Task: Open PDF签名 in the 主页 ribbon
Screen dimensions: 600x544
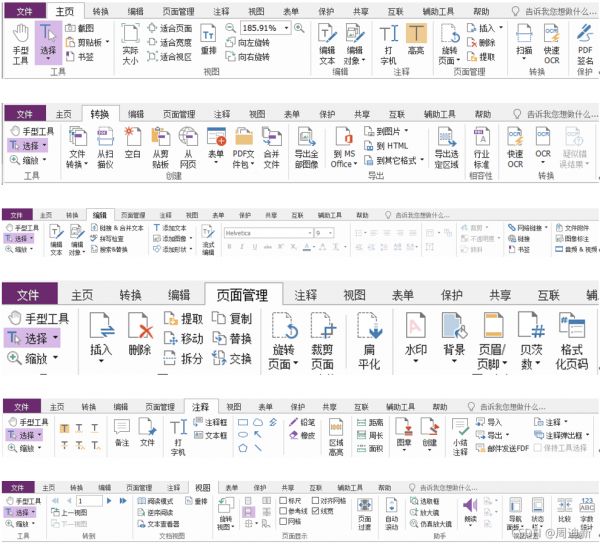Action: click(585, 44)
